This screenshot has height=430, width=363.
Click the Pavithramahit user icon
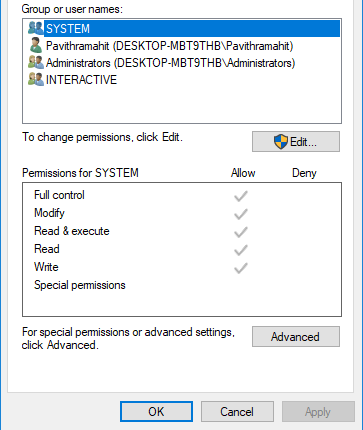pyautogui.click(x=36, y=45)
